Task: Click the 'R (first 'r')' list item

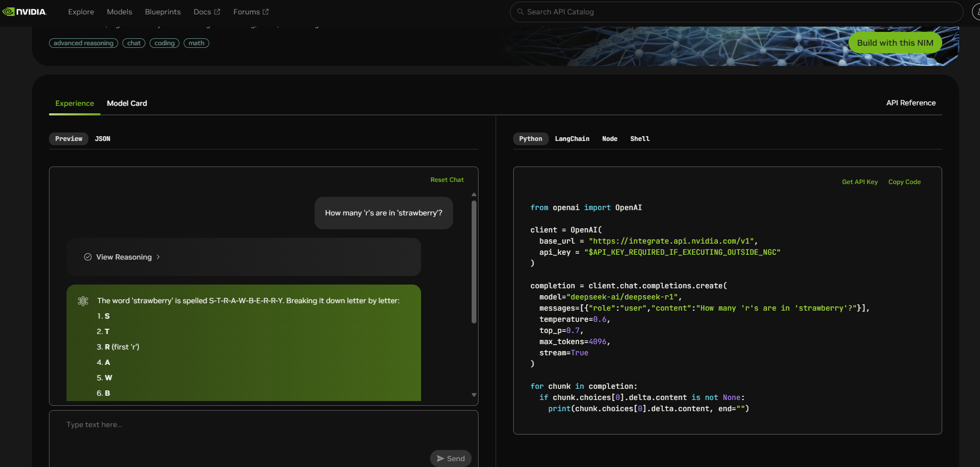Action: (118, 347)
